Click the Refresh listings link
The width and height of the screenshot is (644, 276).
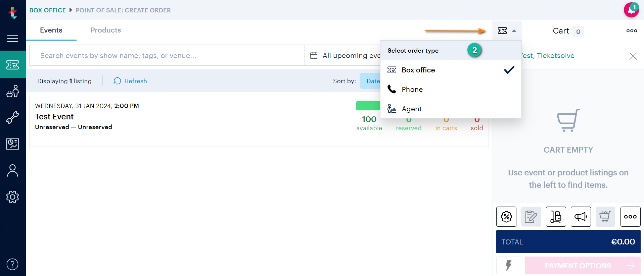click(131, 81)
